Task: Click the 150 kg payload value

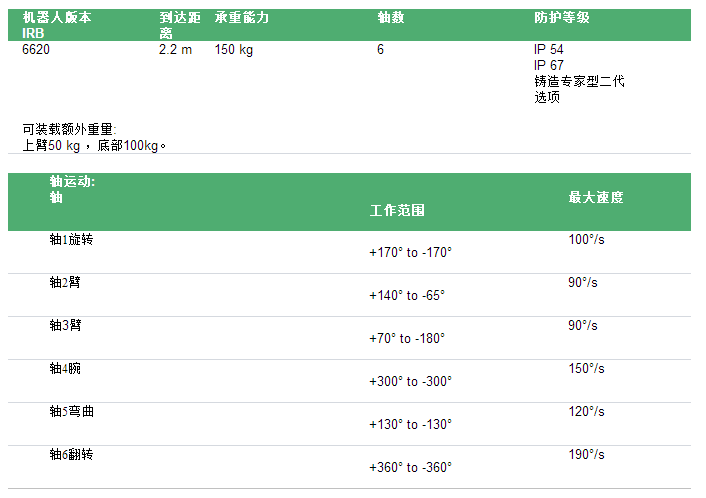Action: coord(234,49)
